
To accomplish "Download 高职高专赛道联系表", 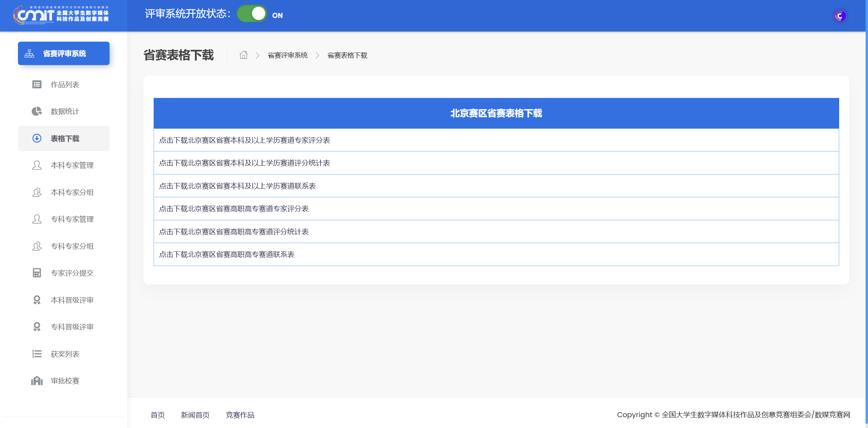I will 227,254.
